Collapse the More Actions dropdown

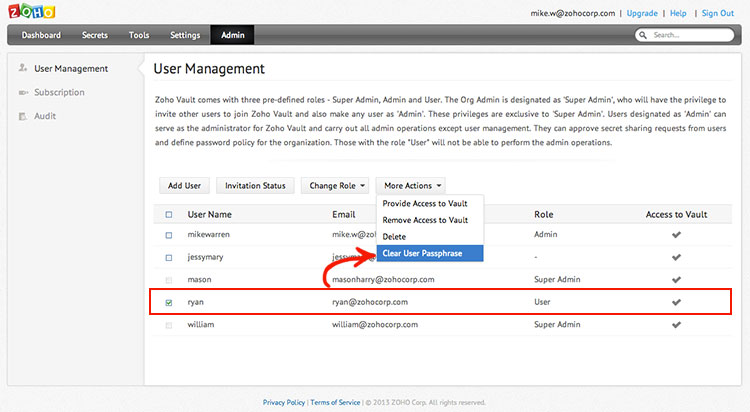tap(413, 185)
